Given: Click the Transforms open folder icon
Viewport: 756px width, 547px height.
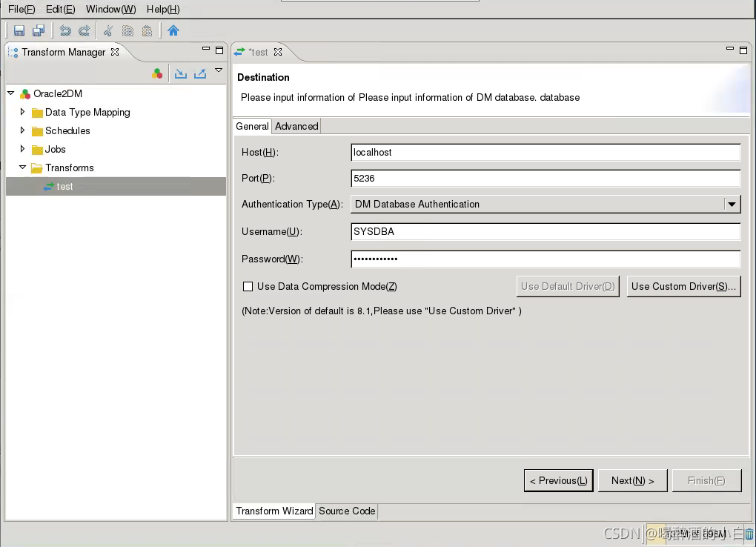Looking at the screenshot, I should click(37, 168).
